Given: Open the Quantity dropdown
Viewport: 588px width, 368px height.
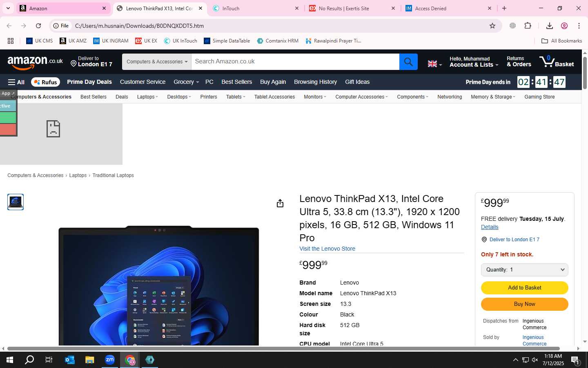Looking at the screenshot, I should point(524,270).
